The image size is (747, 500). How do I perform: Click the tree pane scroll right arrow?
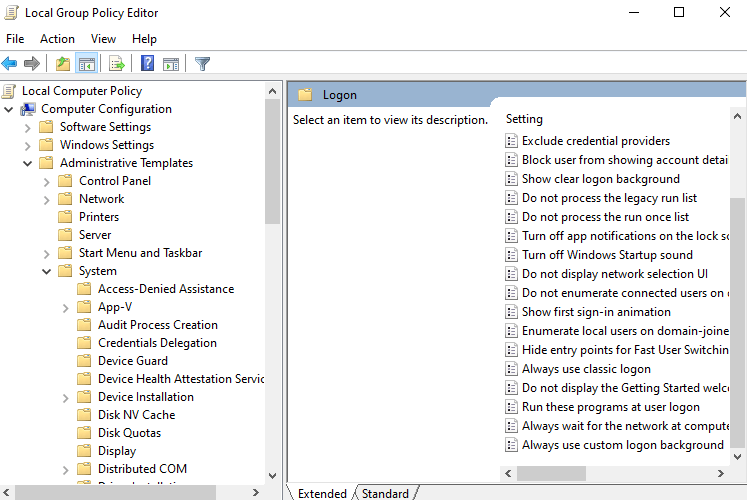pos(256,492)
